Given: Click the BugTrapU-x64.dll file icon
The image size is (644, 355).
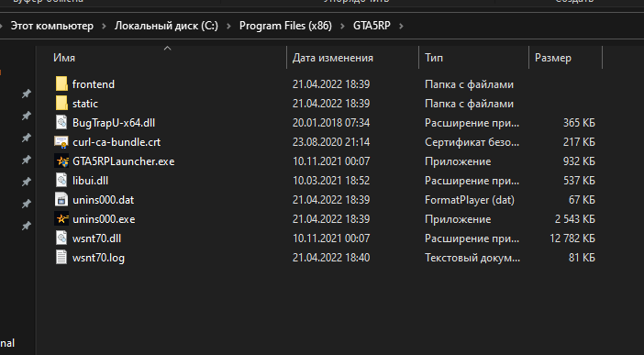Looking at the screenshot, I should click(x=61, y=122).
